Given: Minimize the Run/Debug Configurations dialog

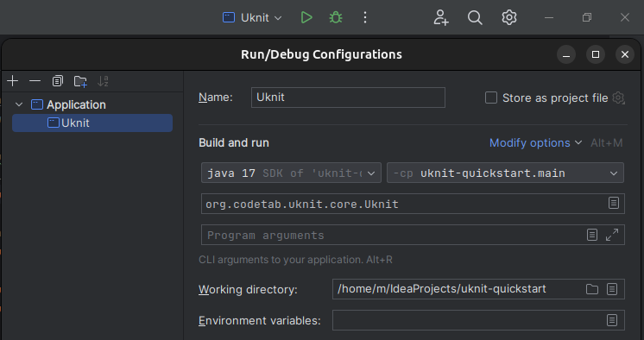Looking at the screenshot, I should [x=566, y=54].
